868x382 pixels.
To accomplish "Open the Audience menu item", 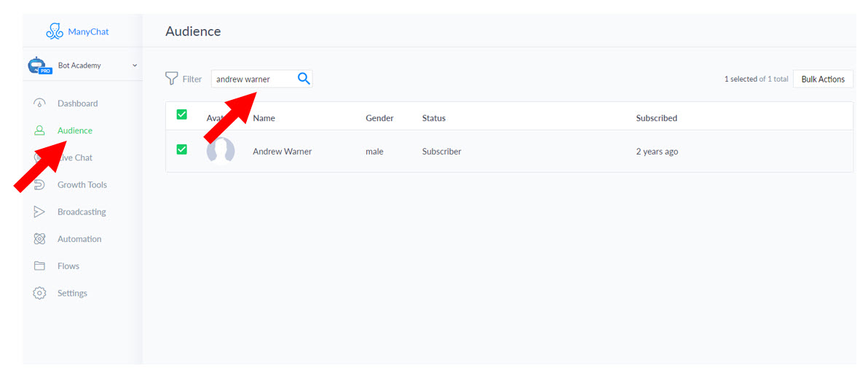I will click(74, 130).
